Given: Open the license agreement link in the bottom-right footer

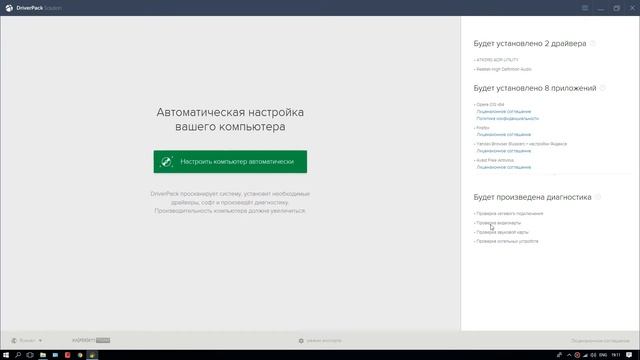Looking at the screenshot, I should 600,340.
